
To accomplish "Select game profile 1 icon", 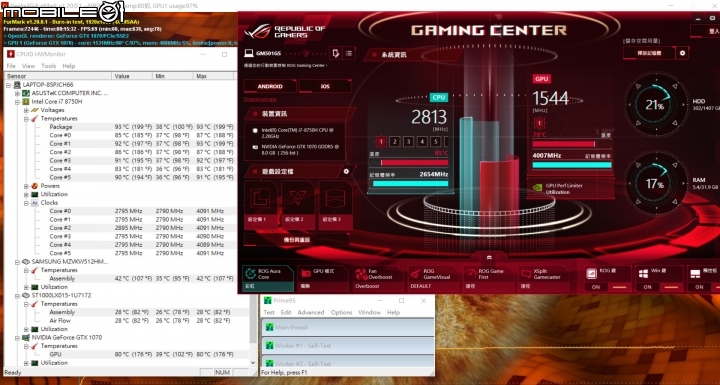I will tap(260, 198).
